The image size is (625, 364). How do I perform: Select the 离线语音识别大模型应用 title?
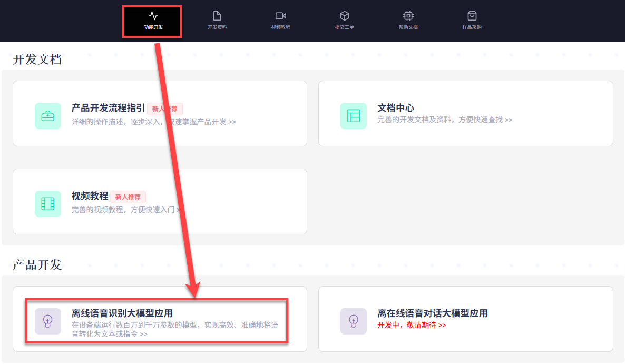(122, 313)
